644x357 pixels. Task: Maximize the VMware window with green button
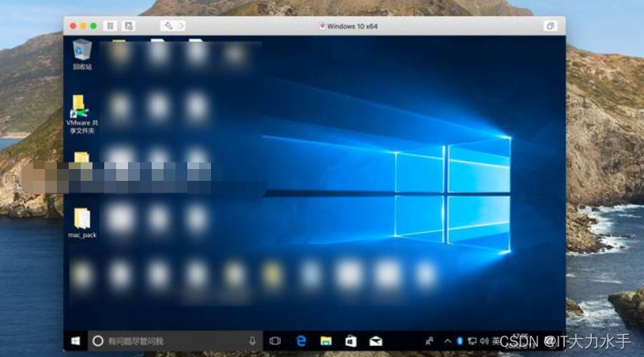point(93,26)
